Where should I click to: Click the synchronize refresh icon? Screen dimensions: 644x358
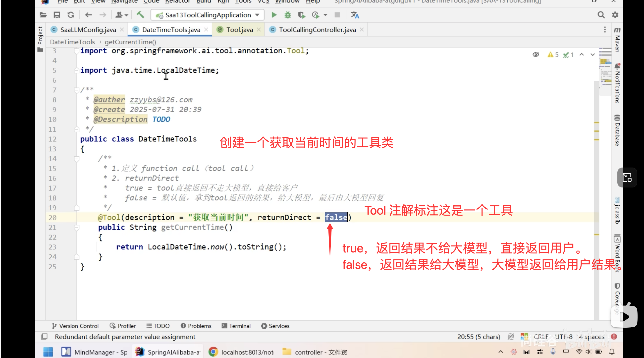coord(71,15)
